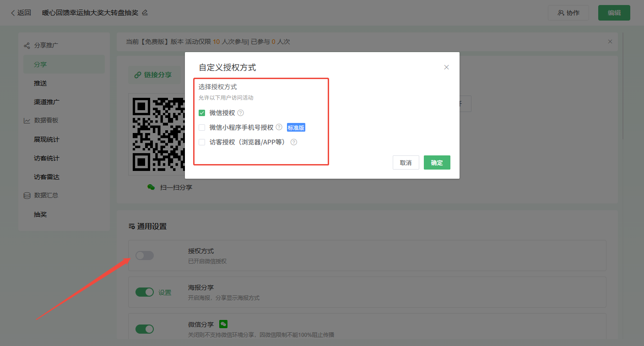Toggle the 授权方式 switch
Viewport: 644px width, 346px height.
click(x=145, y=256)
